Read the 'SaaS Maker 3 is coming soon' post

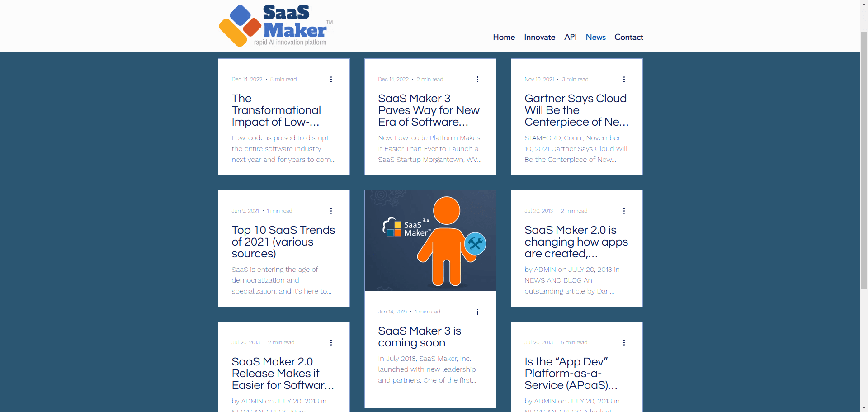(x=420, y=336)
